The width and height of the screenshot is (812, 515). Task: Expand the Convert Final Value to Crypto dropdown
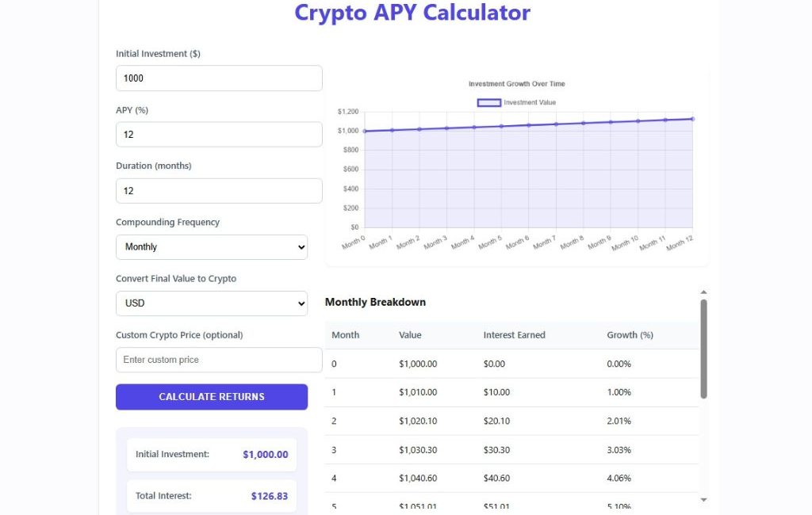coord(212,303)
